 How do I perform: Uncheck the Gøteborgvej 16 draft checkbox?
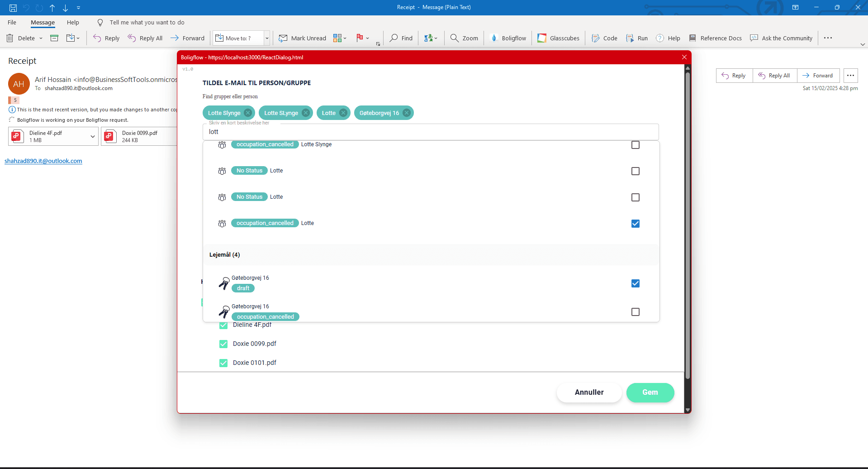(636, 283)
